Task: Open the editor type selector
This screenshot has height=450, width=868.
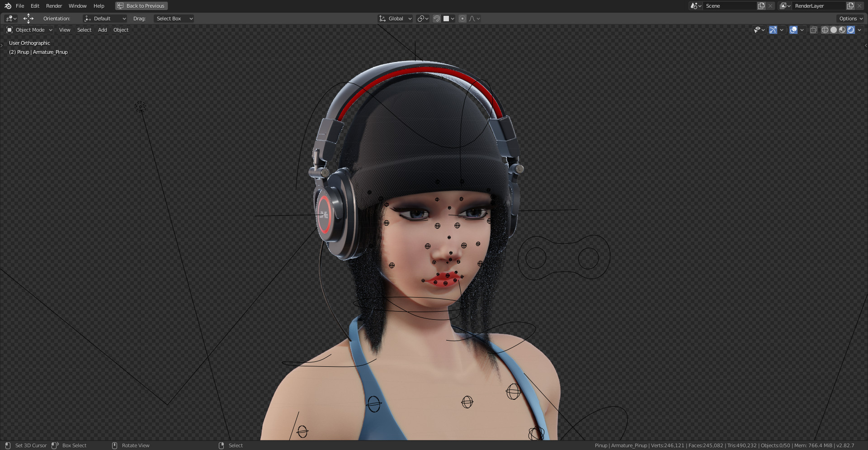Action: [x=11, y=19]
